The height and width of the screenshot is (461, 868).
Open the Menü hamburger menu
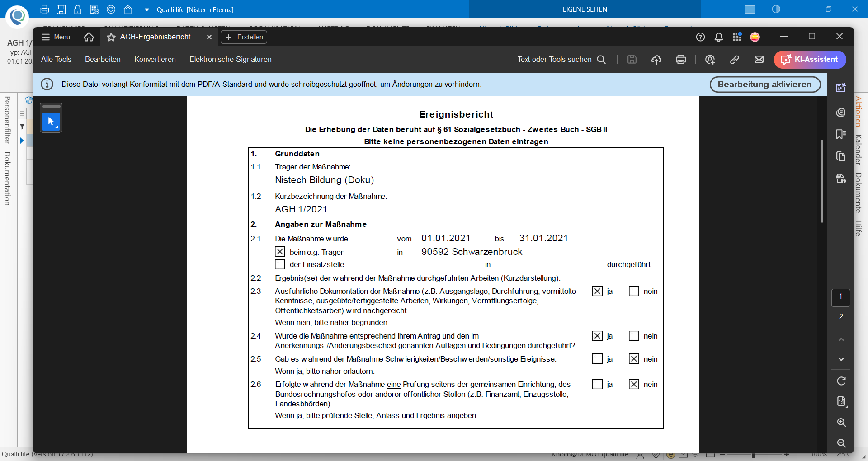(x=56, y=37)
